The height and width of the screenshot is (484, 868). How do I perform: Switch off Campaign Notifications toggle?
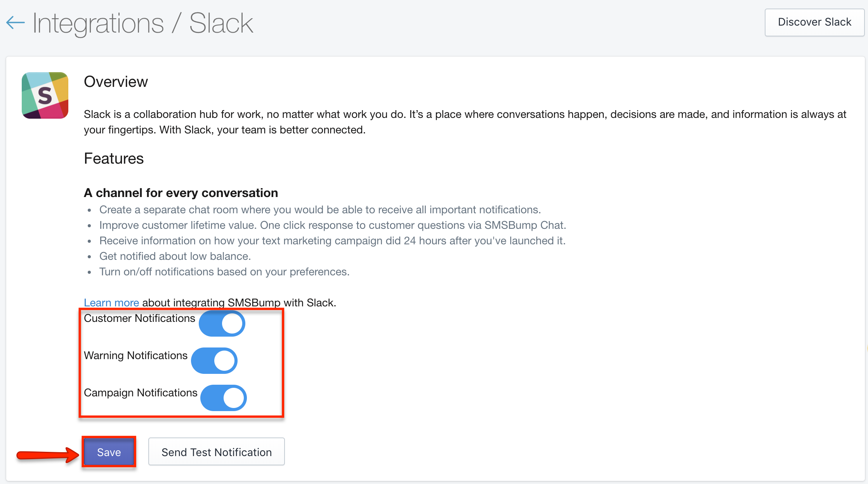click(224, 398)
